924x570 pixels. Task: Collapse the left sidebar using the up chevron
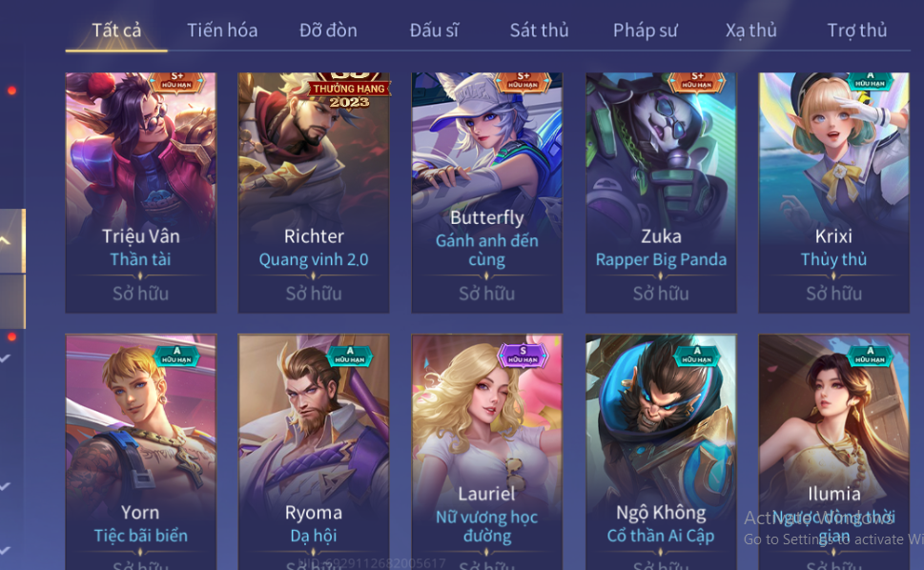(x=7, y=240)
